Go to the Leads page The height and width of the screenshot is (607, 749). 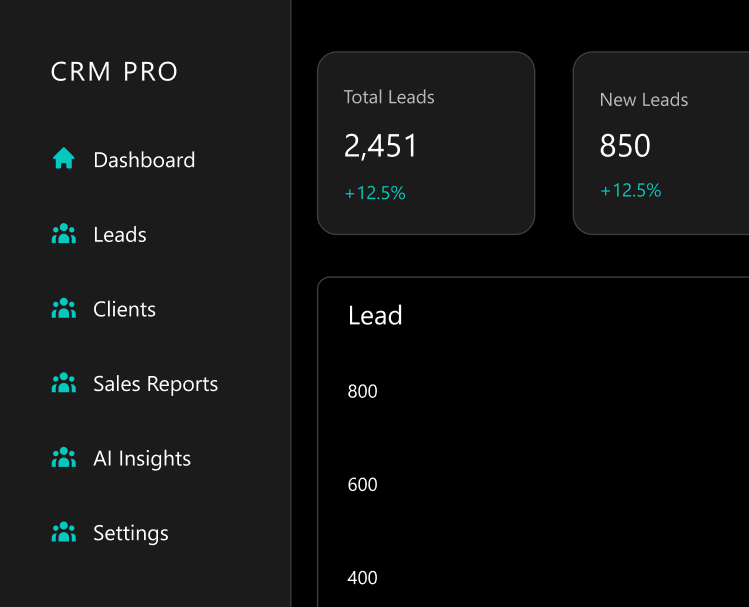(120, 235)
